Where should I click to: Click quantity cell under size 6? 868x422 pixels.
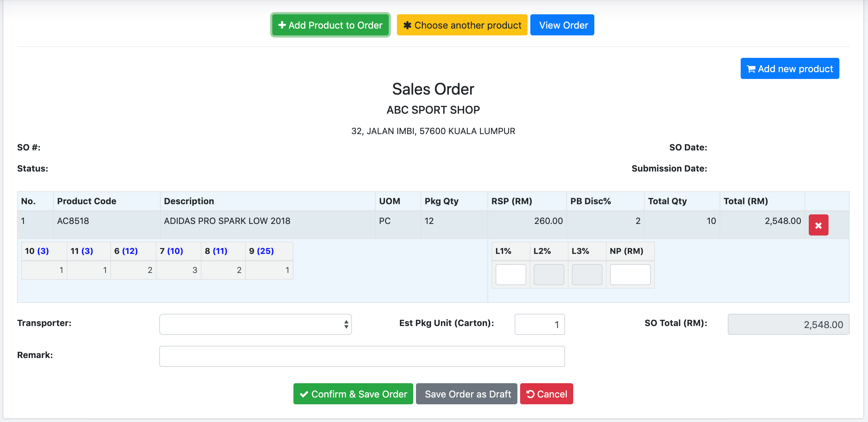[x=133, y=270]
